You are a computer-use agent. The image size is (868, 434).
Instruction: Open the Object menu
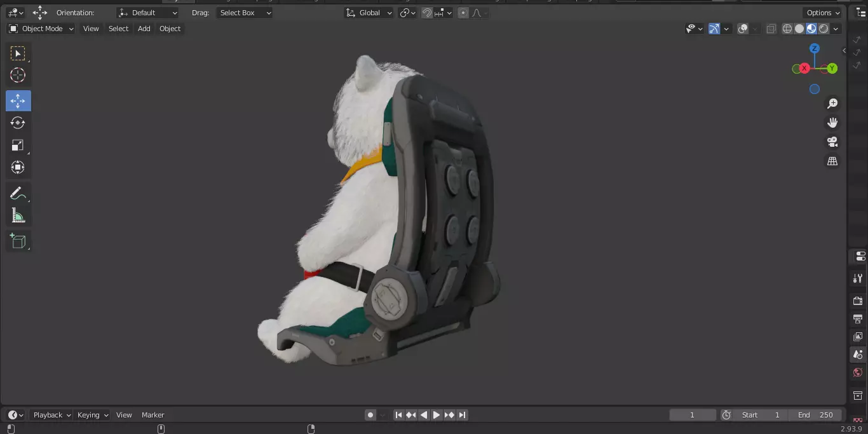pos(170,29)
